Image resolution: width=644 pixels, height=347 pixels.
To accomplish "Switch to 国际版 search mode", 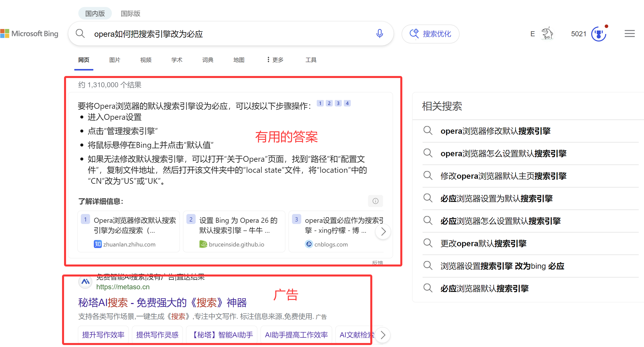I will [x=130, y=13].
